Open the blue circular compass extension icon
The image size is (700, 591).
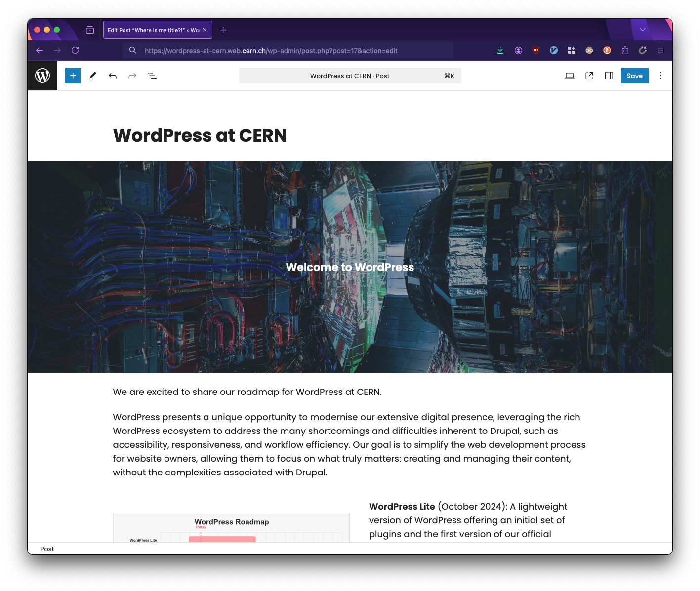[x=554, y=50]
